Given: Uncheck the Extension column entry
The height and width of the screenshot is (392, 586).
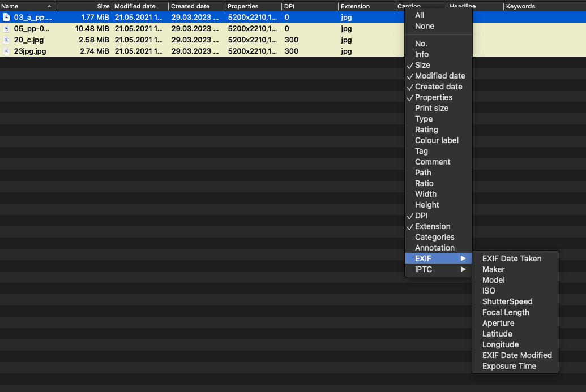Looking at the screenshot, I should (432, 226).
